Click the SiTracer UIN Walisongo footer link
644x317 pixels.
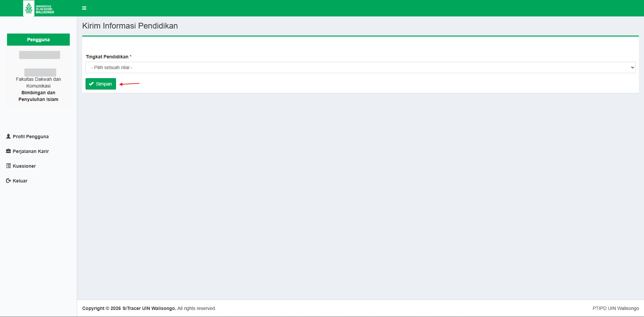(149, 308)
